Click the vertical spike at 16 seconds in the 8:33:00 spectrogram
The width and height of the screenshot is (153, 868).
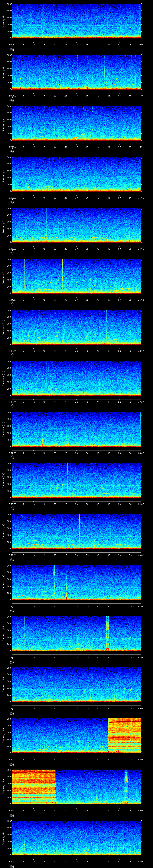(x=46, y=222)
